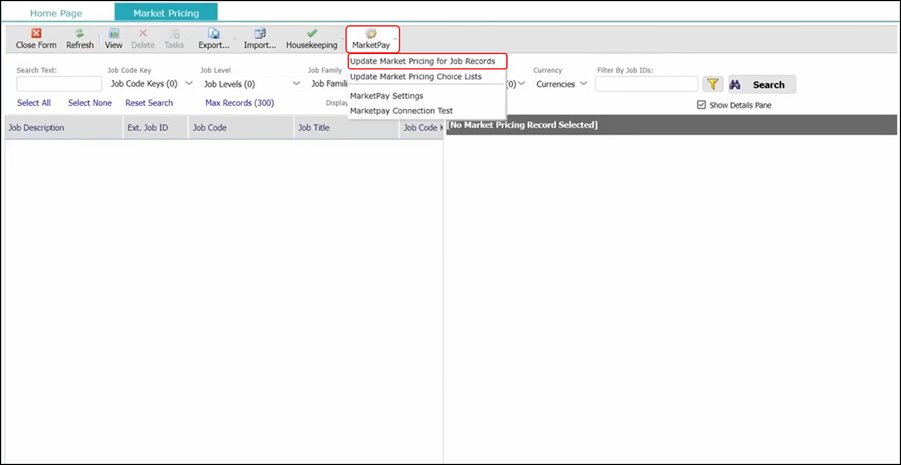
Task: Click the Select All link
Action: click(x=34, y=103)
